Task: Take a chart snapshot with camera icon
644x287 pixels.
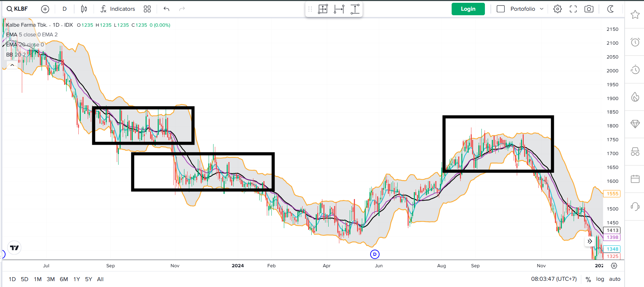Action: pos(589,9)
